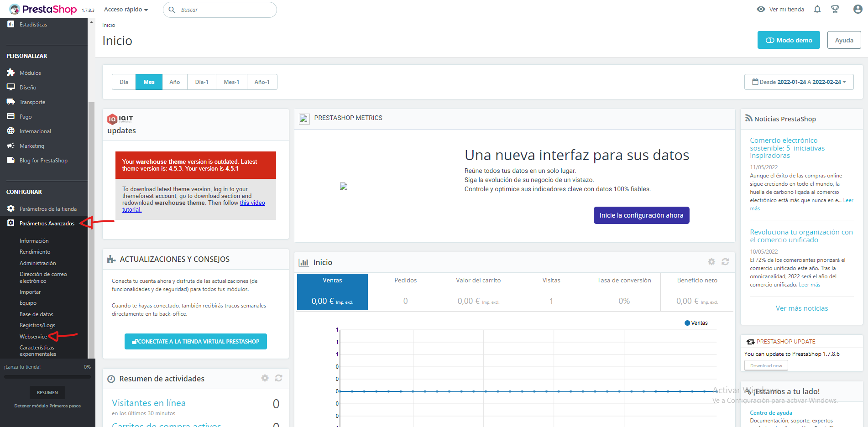
Task: Click the notifications bell icon
Action: tap(817, 10)
